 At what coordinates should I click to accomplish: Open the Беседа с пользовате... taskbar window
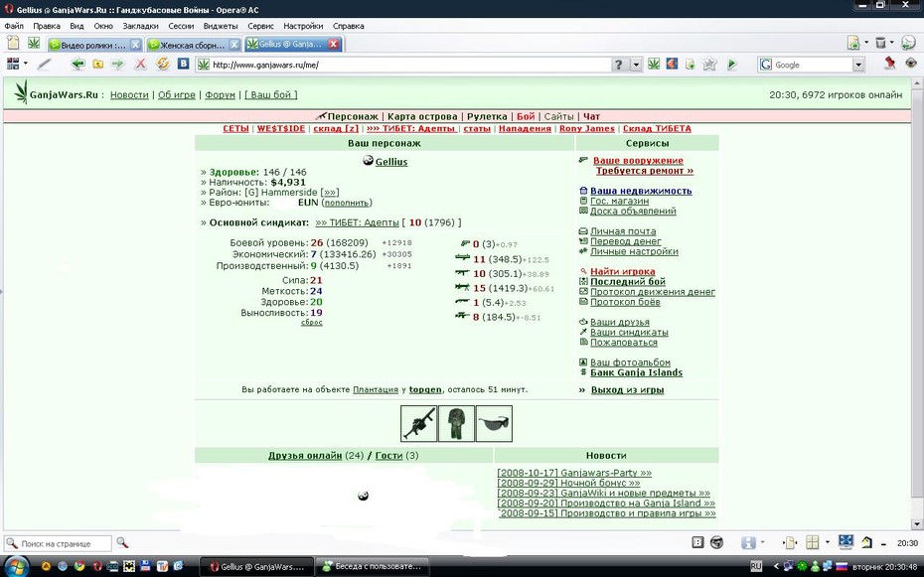[373, 566]
